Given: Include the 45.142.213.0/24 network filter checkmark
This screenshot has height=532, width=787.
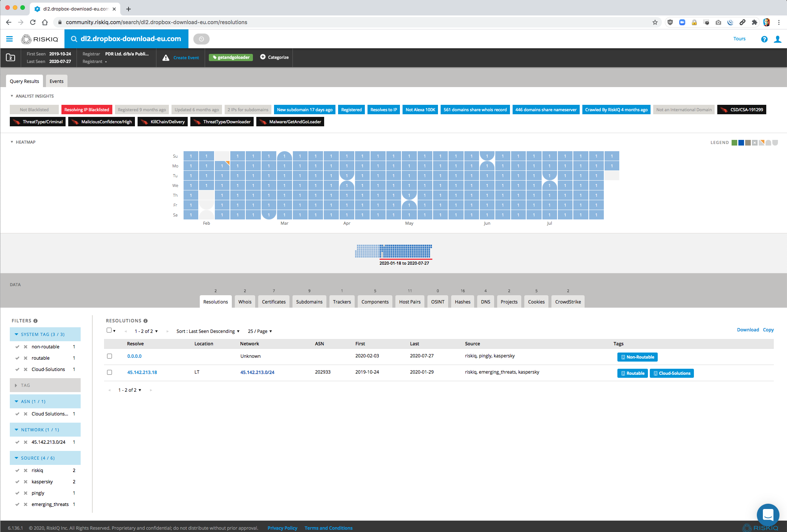Looking at the screenshot, I should click(x=17, y=442).
